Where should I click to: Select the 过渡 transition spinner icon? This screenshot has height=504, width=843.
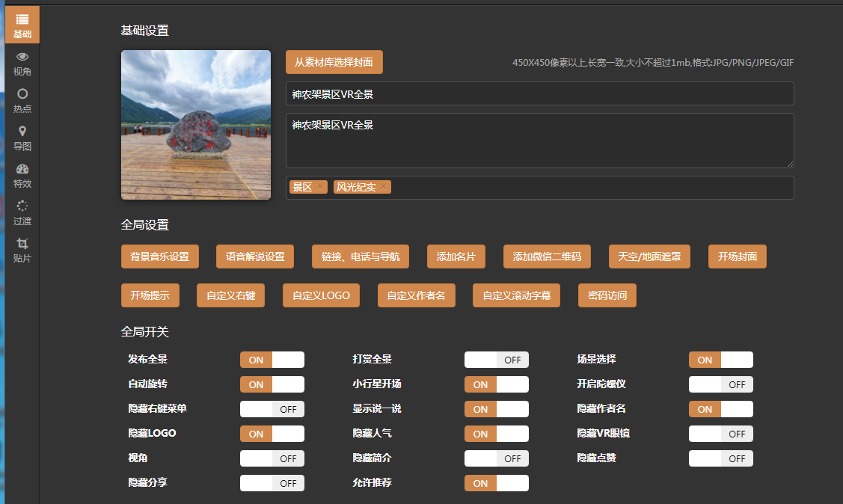coord(22,206)
